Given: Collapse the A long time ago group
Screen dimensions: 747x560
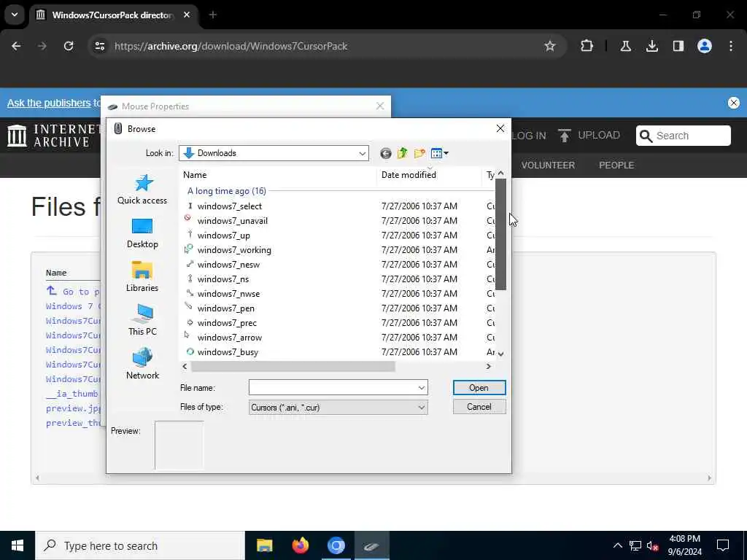Looking at the screenshot, I should coord(226,191).
